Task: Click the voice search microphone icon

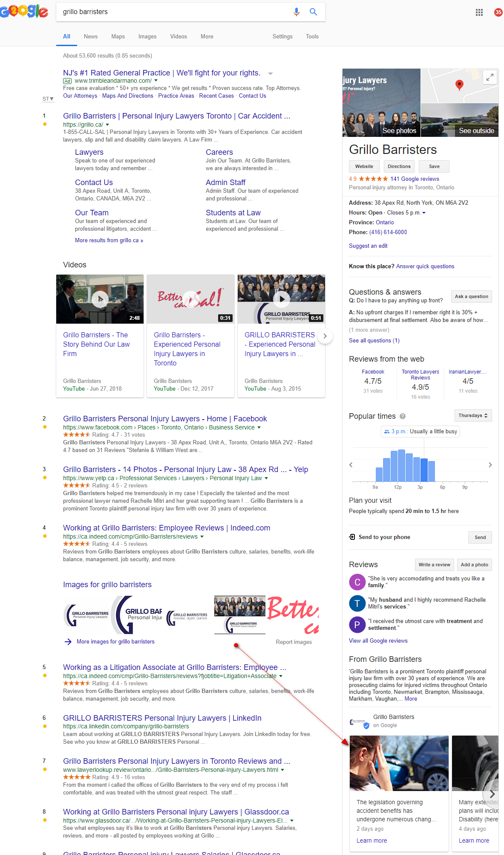Action: tap(297, 12)
